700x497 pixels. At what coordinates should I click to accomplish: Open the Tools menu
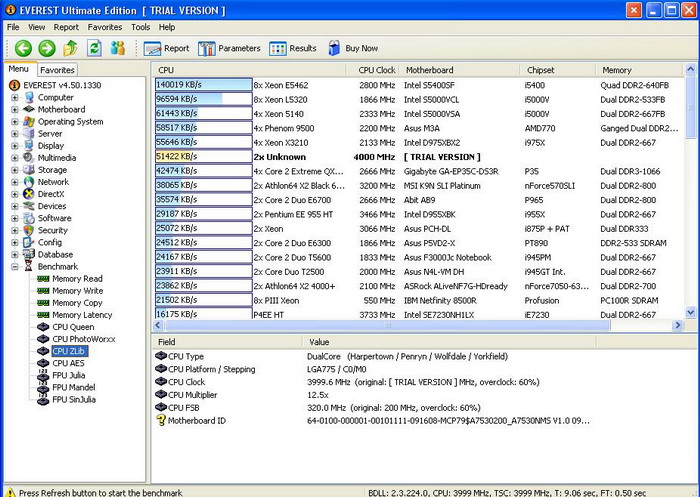click(141, 27)
